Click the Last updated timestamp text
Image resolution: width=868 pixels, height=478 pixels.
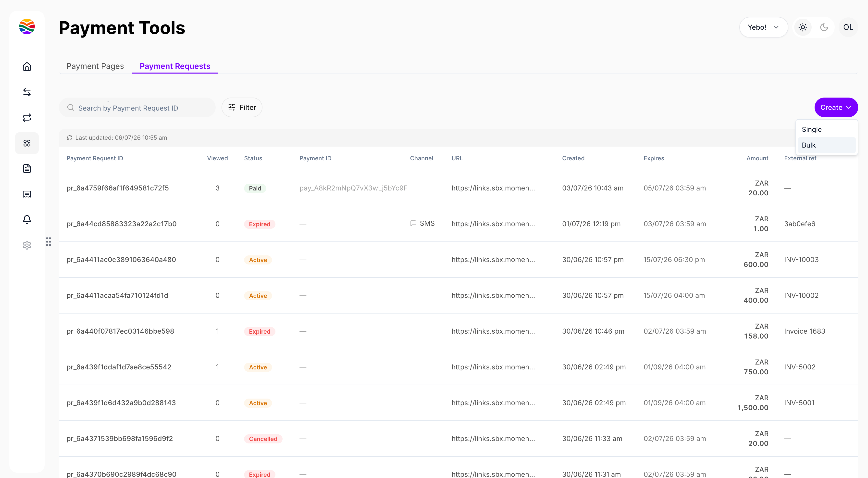[121, 138]
